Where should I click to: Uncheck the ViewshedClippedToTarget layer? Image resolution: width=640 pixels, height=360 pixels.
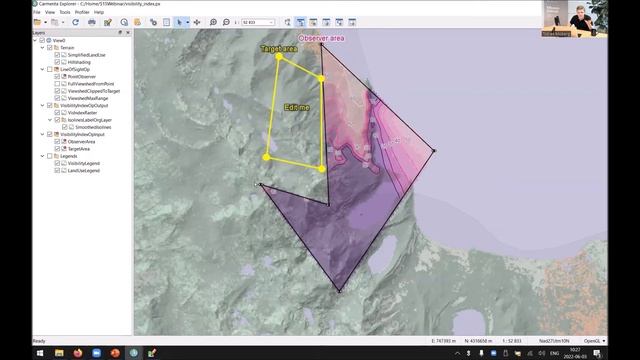[x=57, y=91]
